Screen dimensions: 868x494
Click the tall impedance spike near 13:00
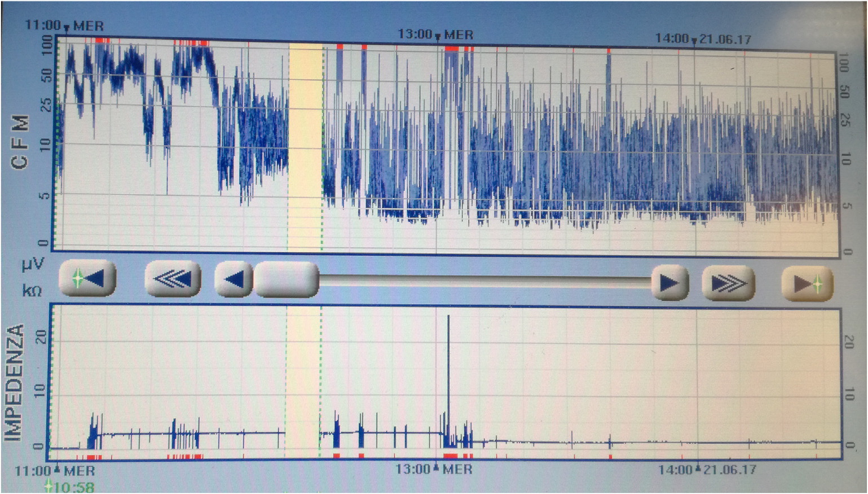click(x=448, y=367)
